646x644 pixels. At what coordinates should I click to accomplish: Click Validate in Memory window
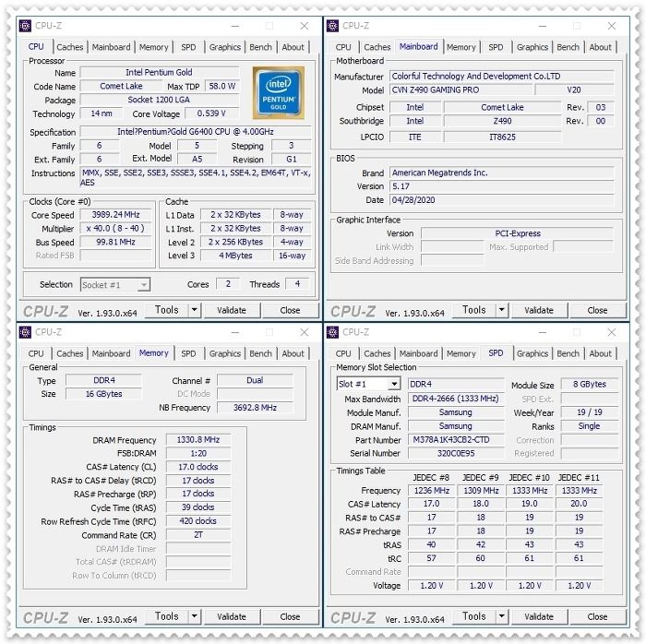point(232,616)
